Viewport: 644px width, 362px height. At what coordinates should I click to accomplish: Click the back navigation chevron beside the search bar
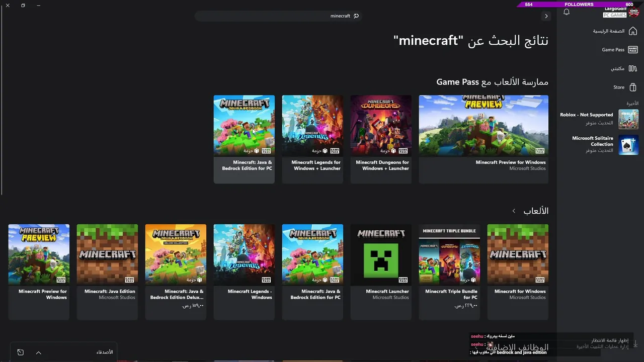coord(546,16)
